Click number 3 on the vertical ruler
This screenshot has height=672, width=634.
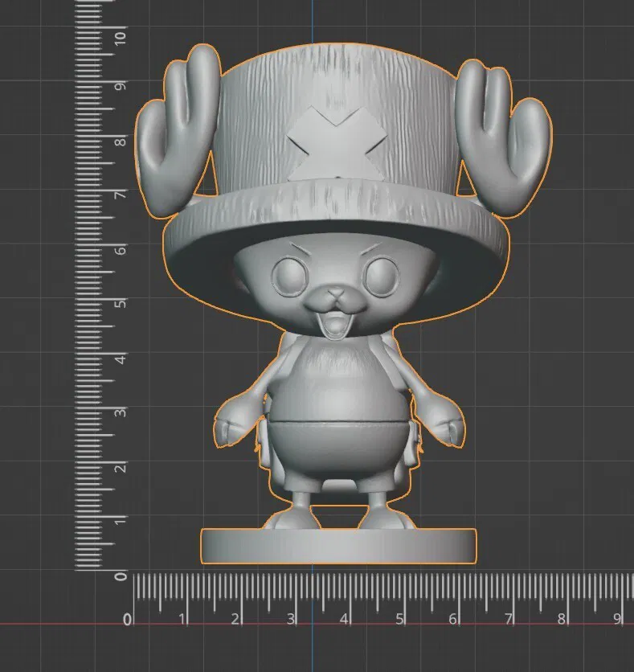[121, 412]
